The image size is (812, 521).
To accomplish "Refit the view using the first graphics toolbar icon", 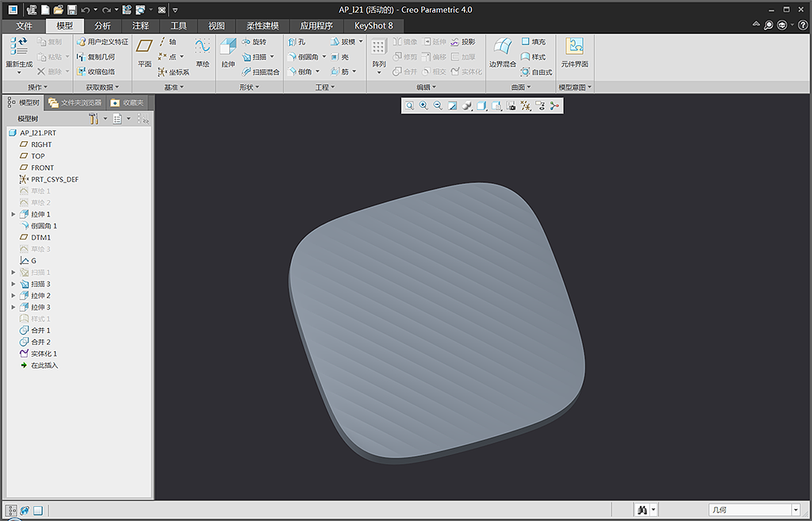I will 409,105.
